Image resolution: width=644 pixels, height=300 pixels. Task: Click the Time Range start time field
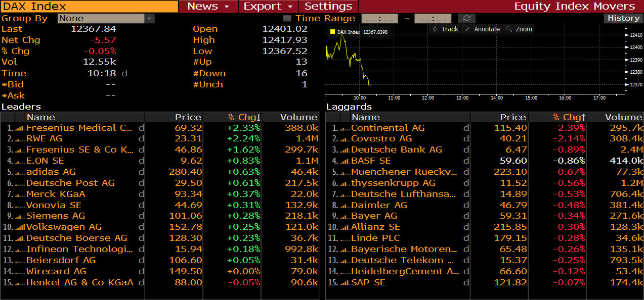379,18
